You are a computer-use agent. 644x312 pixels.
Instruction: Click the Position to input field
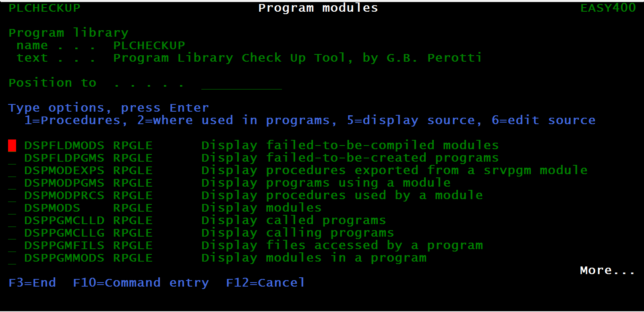[241, 83]
